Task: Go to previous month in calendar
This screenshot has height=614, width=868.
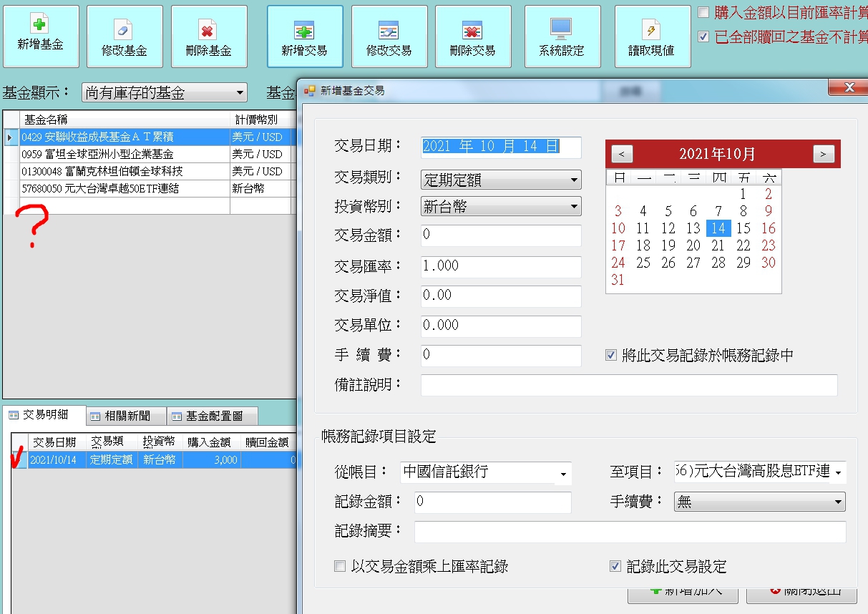Action: click(623, 154)
